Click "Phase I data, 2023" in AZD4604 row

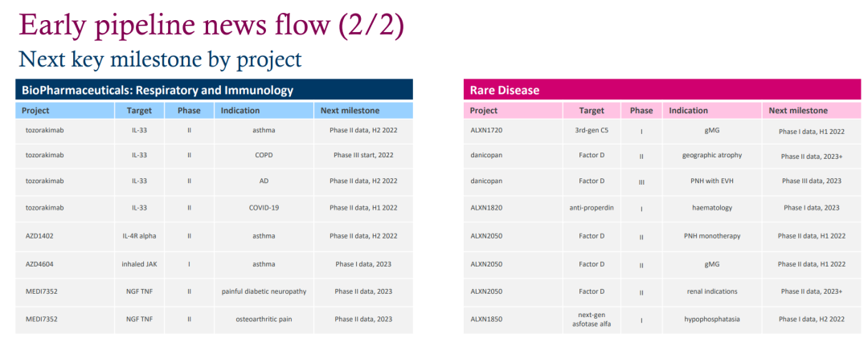coord(363,264)
